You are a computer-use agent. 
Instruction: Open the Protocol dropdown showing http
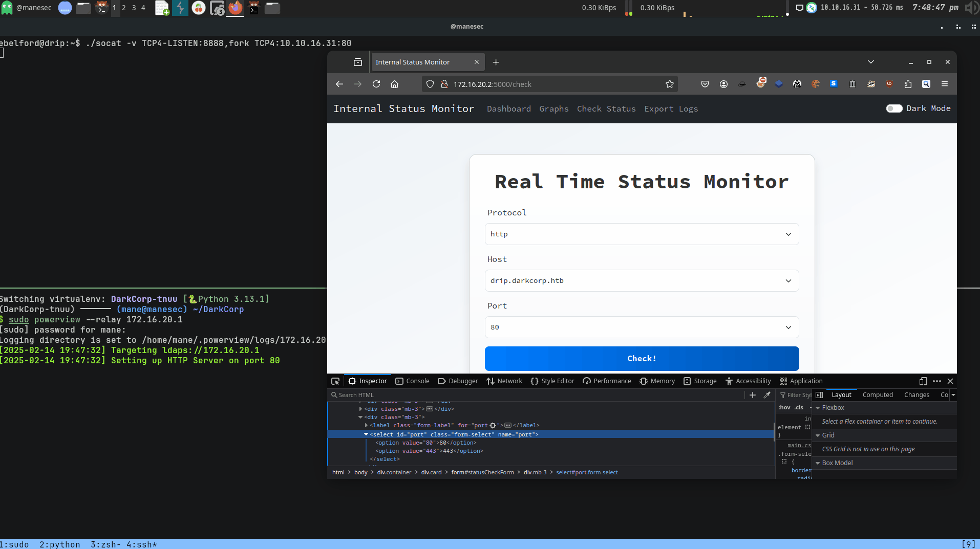click(x=642, y=234)
